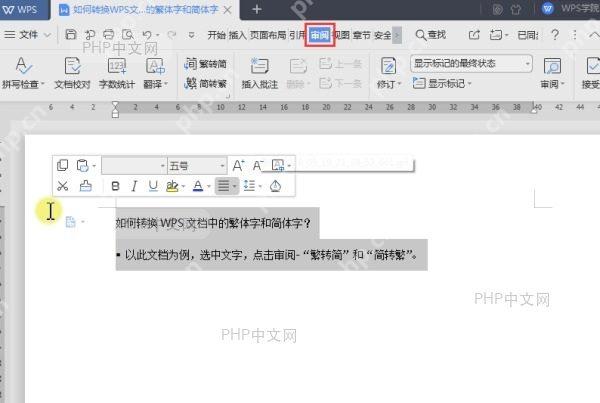Click the Save icon in quick toolbar
The width and height of the screenshot is (600, 403).
[71, 35]
